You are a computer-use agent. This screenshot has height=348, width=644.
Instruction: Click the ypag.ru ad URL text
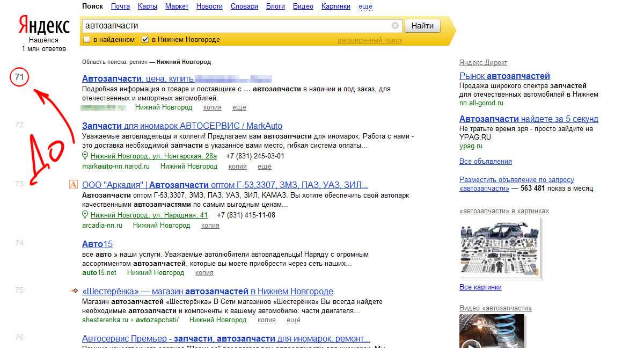471,146
